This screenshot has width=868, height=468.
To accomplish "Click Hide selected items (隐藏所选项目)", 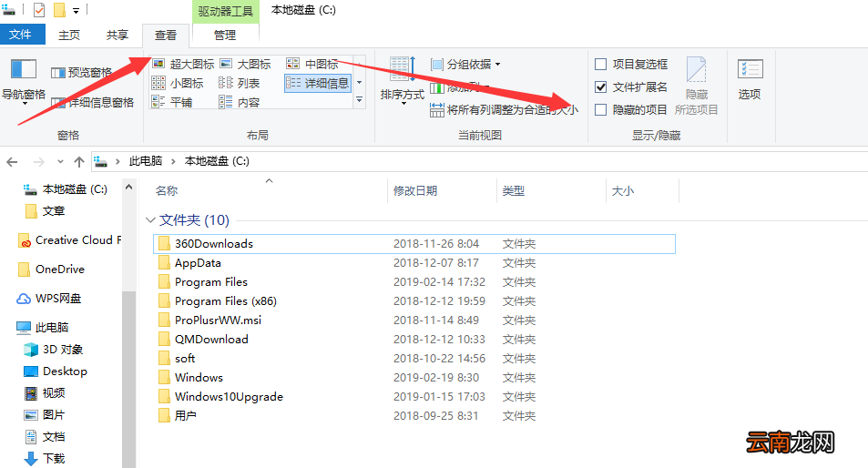I will click(x=697, y=86).
